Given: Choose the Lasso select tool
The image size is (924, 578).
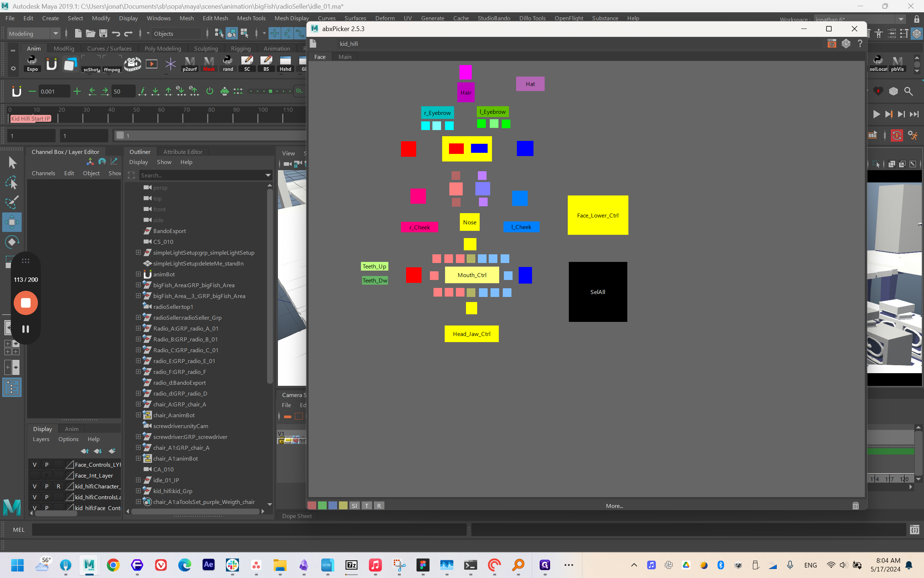Looking at the screenshot, I should pyautogui.click(x=12, y=183).
